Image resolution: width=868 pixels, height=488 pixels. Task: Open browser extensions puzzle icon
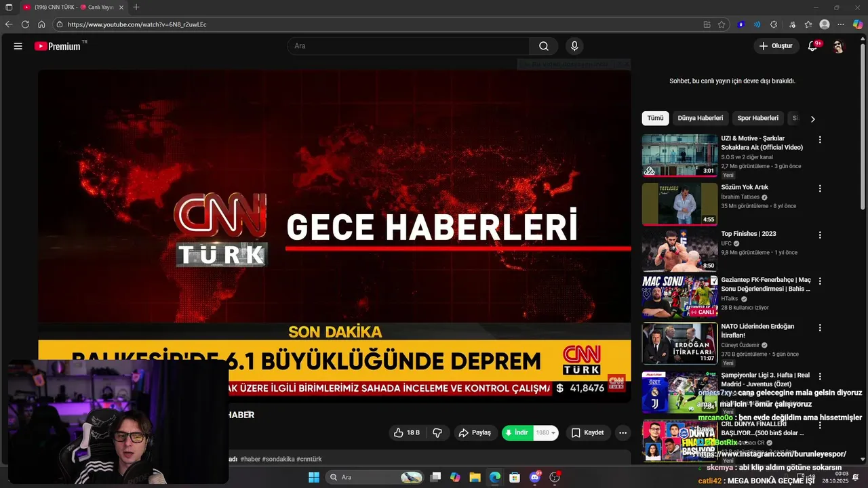tap(774, 24)
